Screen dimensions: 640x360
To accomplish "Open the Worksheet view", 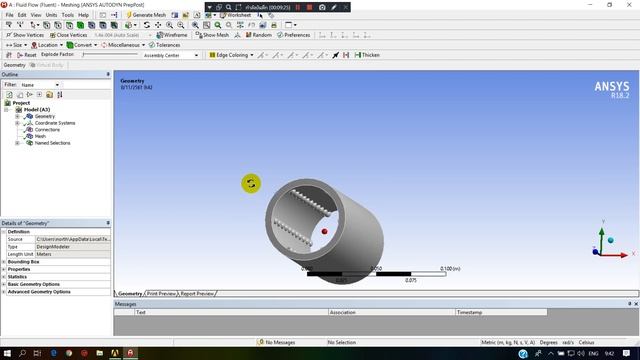I will tap(236, 15).
